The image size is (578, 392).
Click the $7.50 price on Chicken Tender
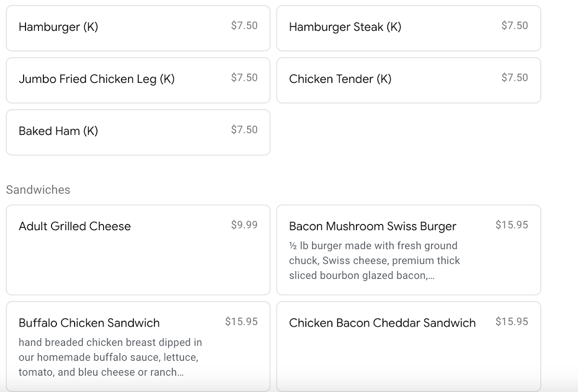point(514,78)
